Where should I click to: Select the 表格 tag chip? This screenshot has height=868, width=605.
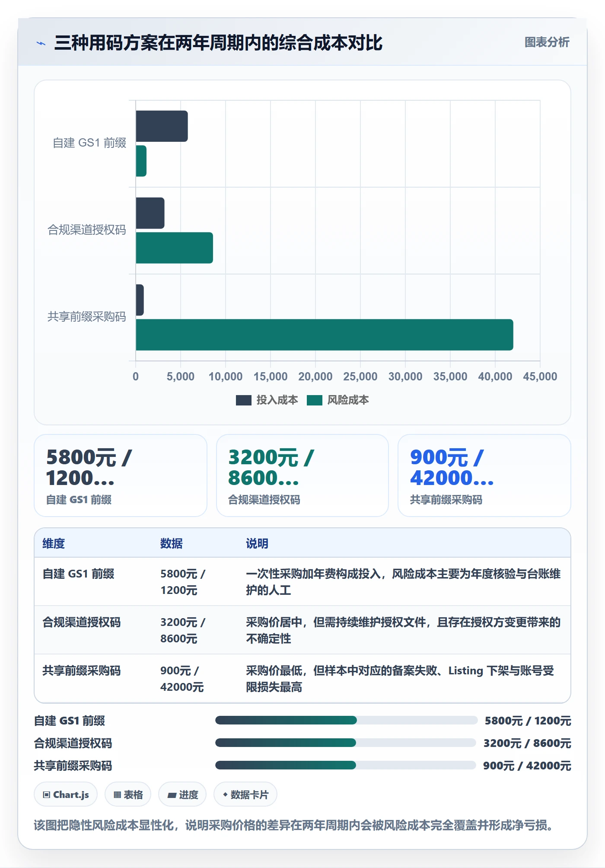pyautogui.click(x=128, y=795)
